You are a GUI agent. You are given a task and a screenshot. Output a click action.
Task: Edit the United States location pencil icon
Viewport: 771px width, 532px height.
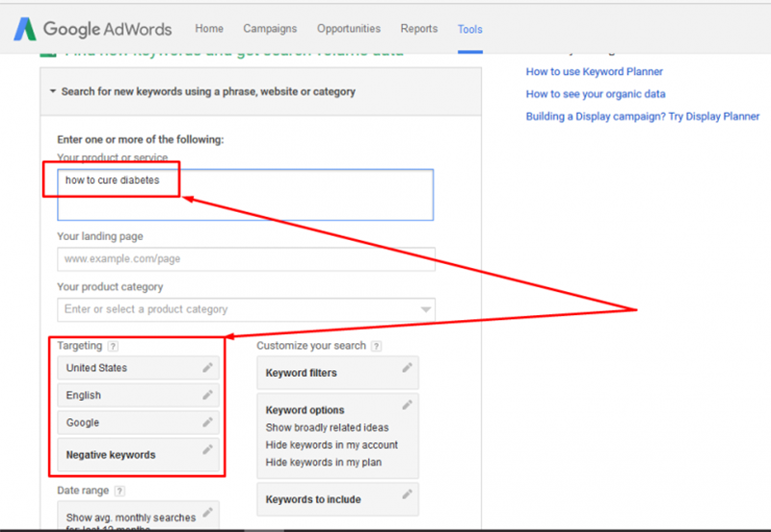(x=207, y=368)
